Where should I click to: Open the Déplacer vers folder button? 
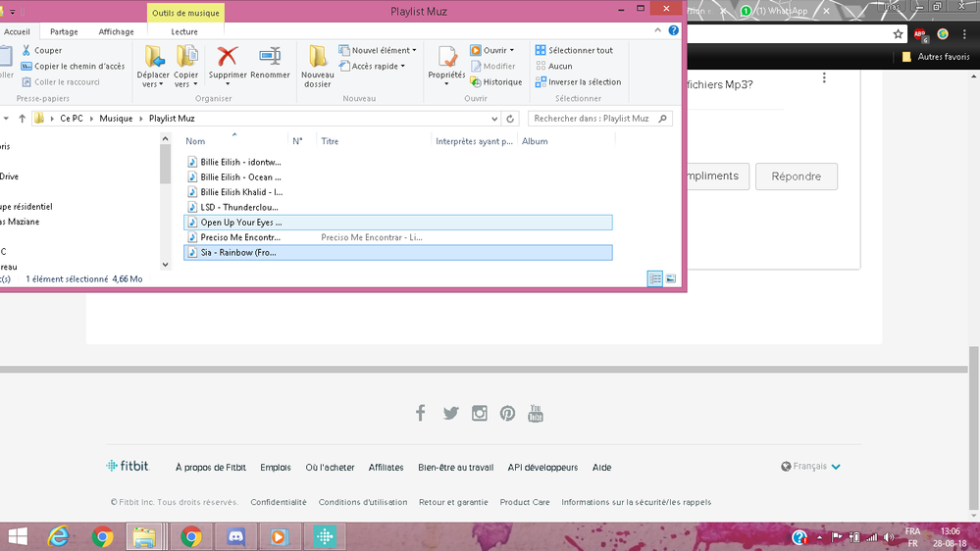coord(153,66)
